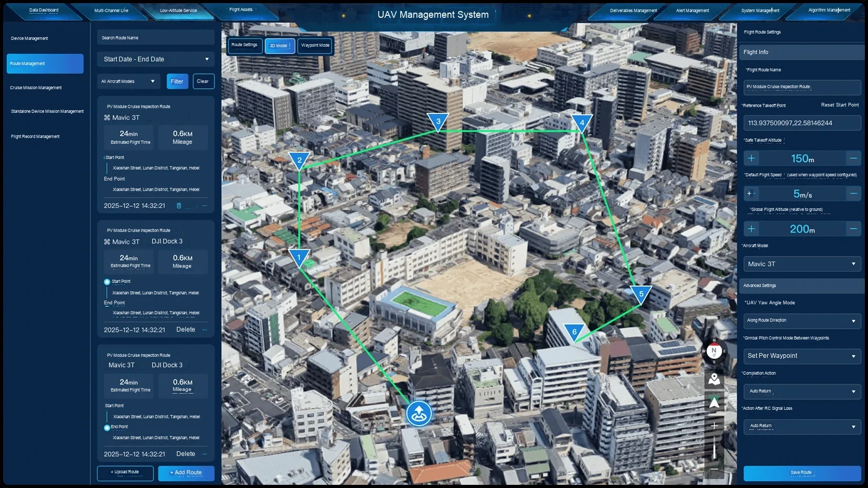Click waypoint marker 1 on the map

coord(299,258)
